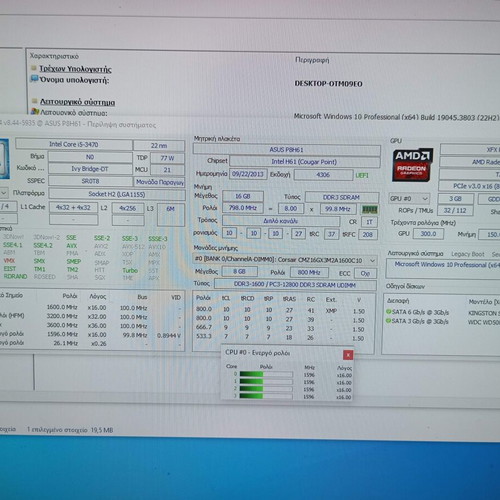Click the GPU clock 300.0 field

[428, 234]
